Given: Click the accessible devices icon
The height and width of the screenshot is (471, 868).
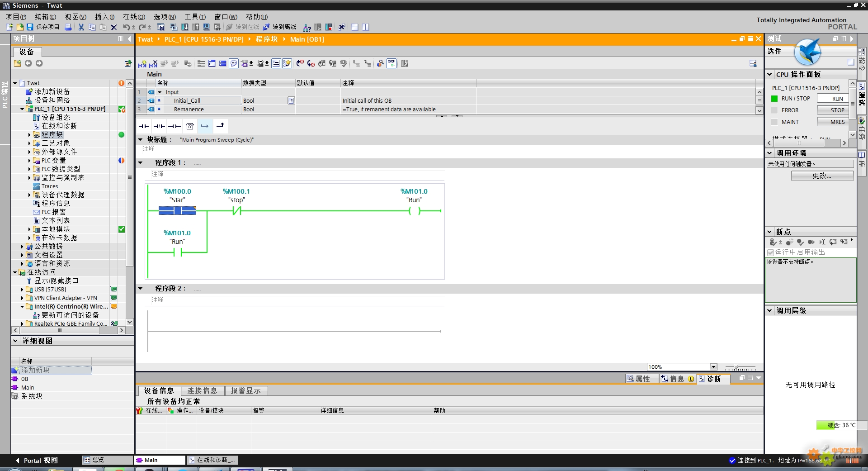Looking at the screenshot, I should (x=307, y=27).
